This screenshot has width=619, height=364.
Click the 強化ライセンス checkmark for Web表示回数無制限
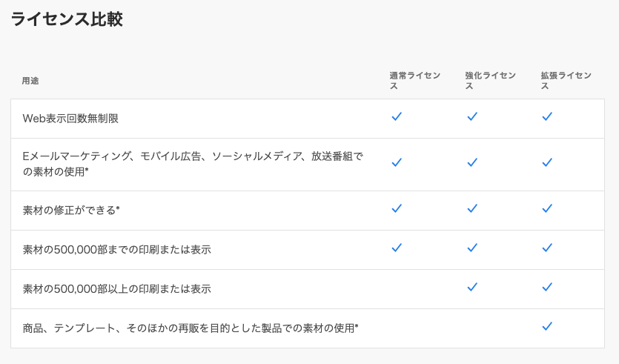tap(472, 116)
